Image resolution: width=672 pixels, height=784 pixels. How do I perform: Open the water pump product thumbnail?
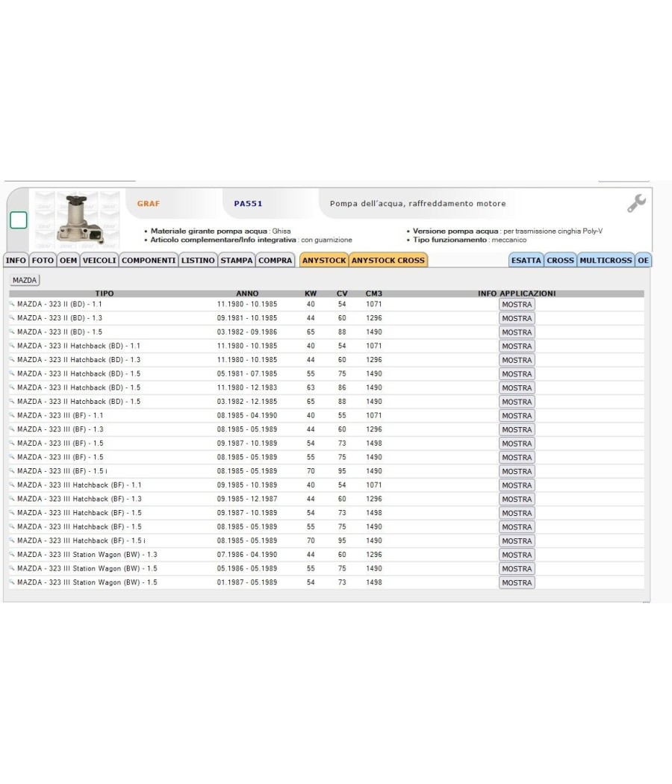tap(78, 220)
